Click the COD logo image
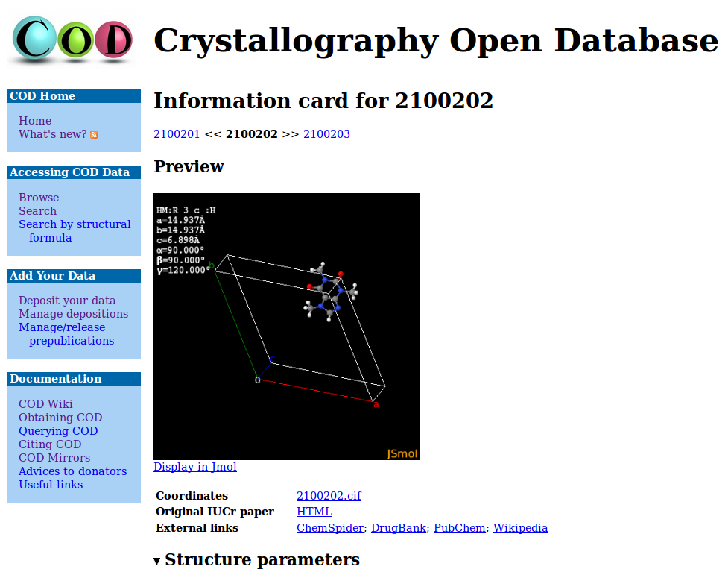The width and height of the screenshot is (728, 572). coord(73,40)
